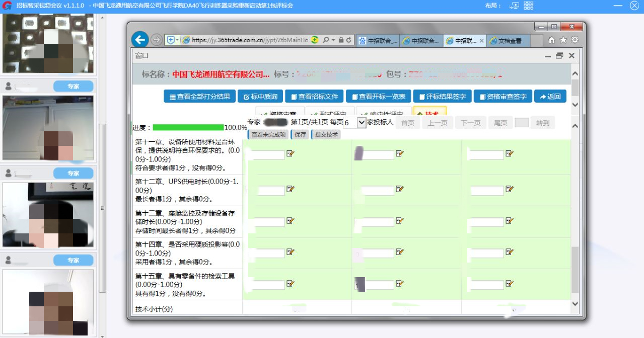The image size is (644, 338).
Task: Open the browser home page icon
Action: click(x=552, y=40)
